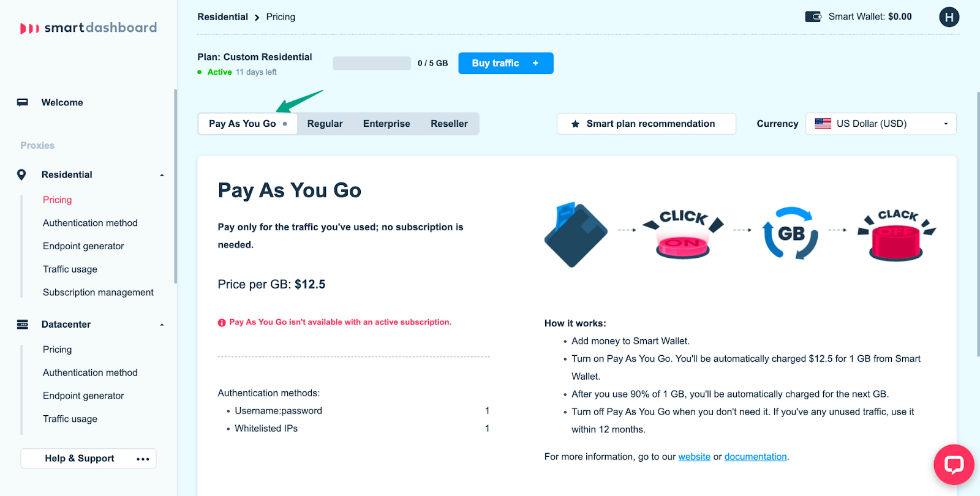Viewport: 980px width, 496px height.
Task: Open the US Dollar currency dropdown
Action: (881, 124)
